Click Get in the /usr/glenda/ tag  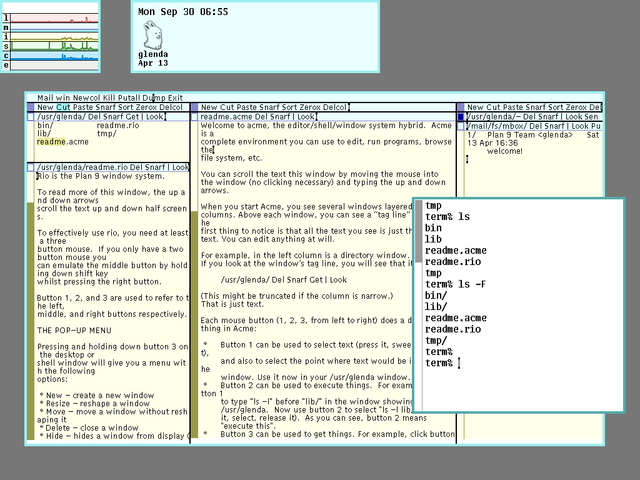[134, 117]
